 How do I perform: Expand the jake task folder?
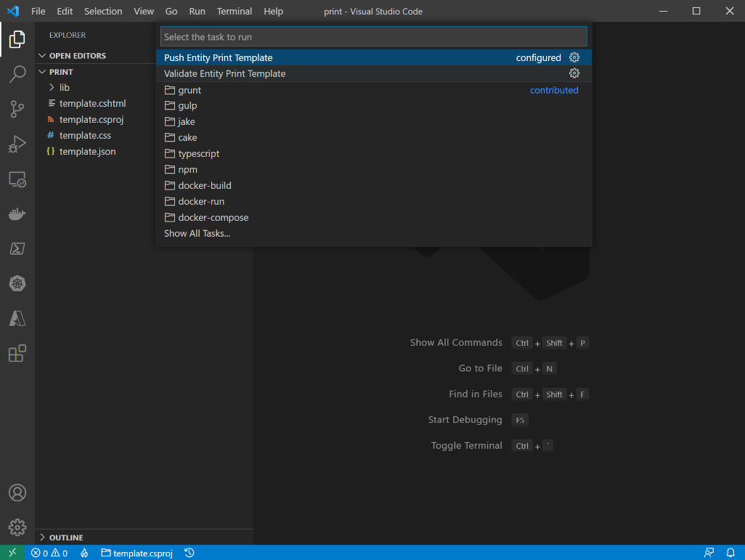pos(374,122)
